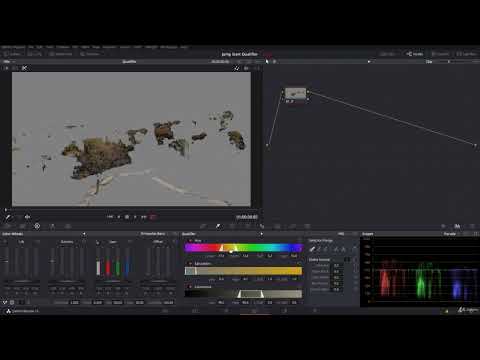Reset the Gamma bars
The height and width of the screenshot is (360, 480).
pyautogui.click(x=83, y=241)
